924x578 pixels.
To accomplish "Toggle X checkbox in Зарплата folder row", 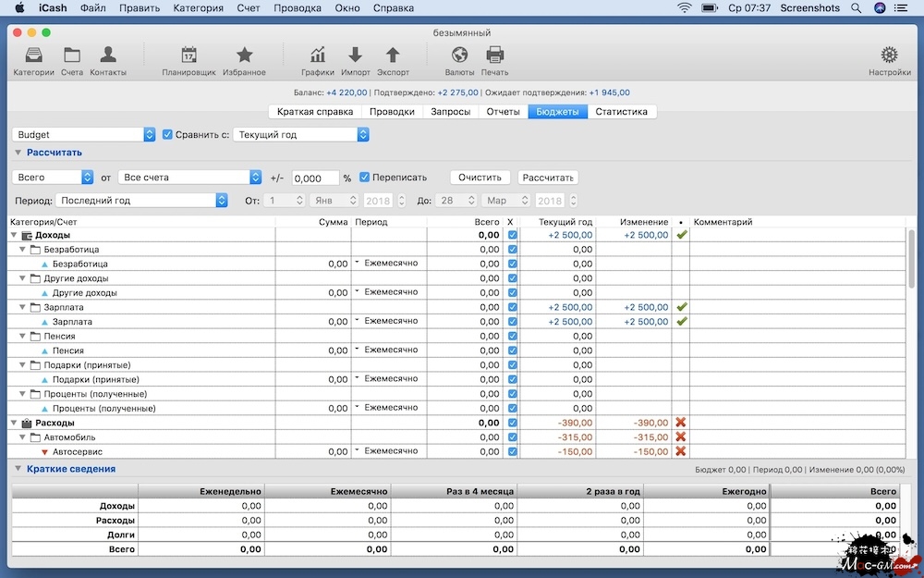I will pos(513,307).
